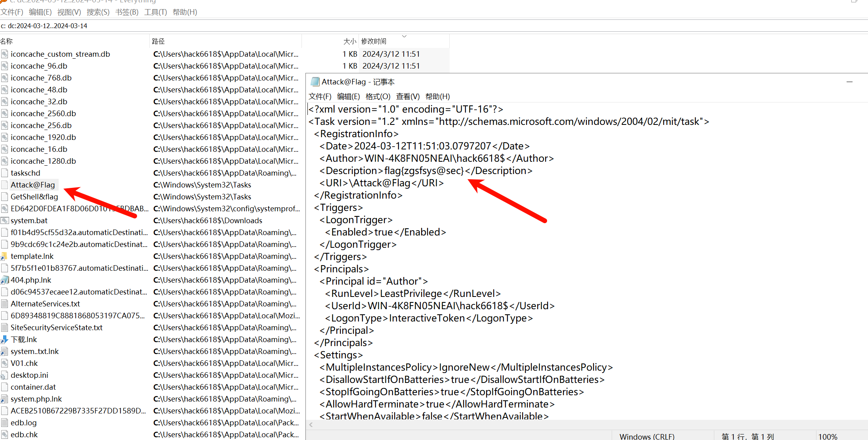
Task: Click the Notepad icon in Attack@Flag title bar
Action: click(315, 82)
